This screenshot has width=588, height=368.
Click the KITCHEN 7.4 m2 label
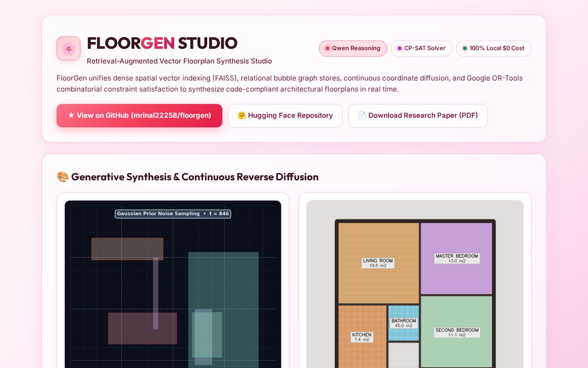pyautogui.click(x=362, y=337)
